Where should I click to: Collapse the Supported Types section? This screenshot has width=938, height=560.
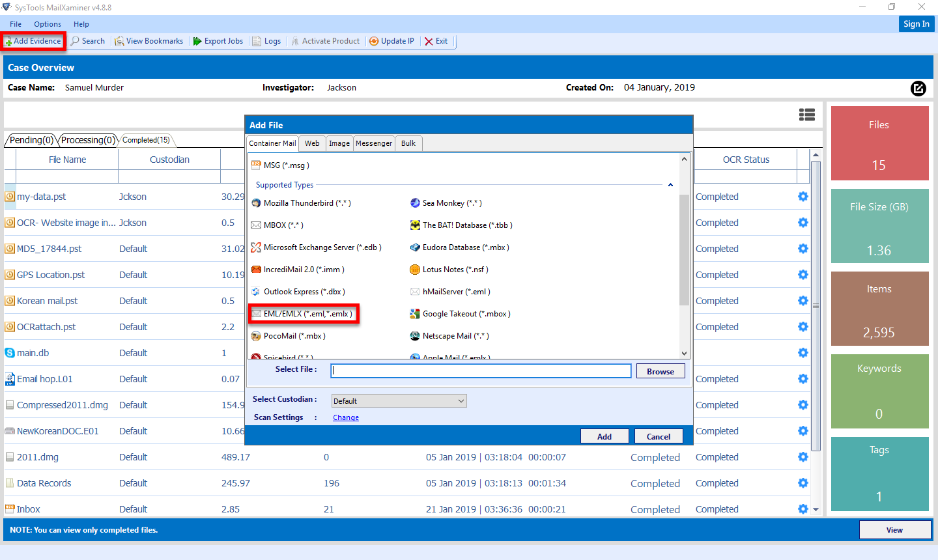tap(670, 185)
